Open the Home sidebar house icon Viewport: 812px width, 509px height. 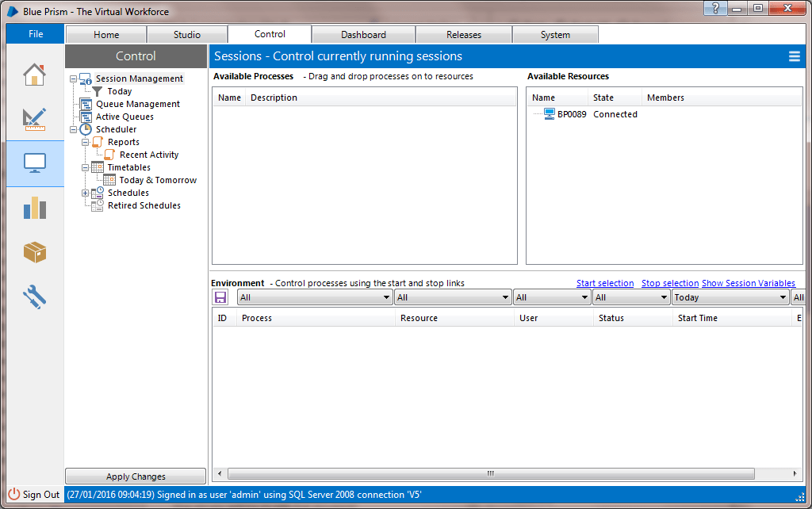[x=35, y=75]
